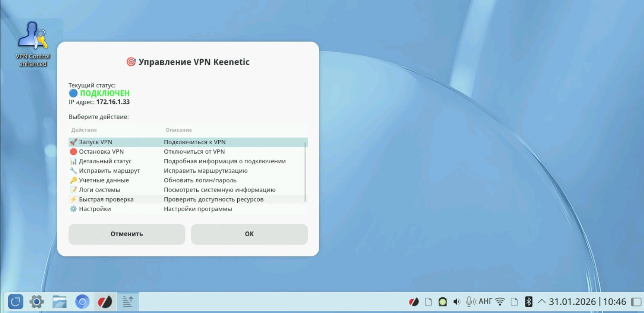The height and width of the screenshot is (313, 644).
Task: Switch keyboard layout via АНГ indicator
Action: point(485,301)
